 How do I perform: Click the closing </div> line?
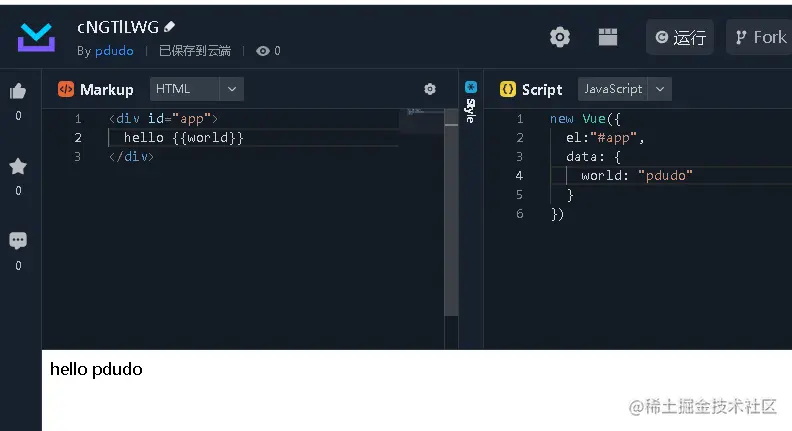[131, 157]
